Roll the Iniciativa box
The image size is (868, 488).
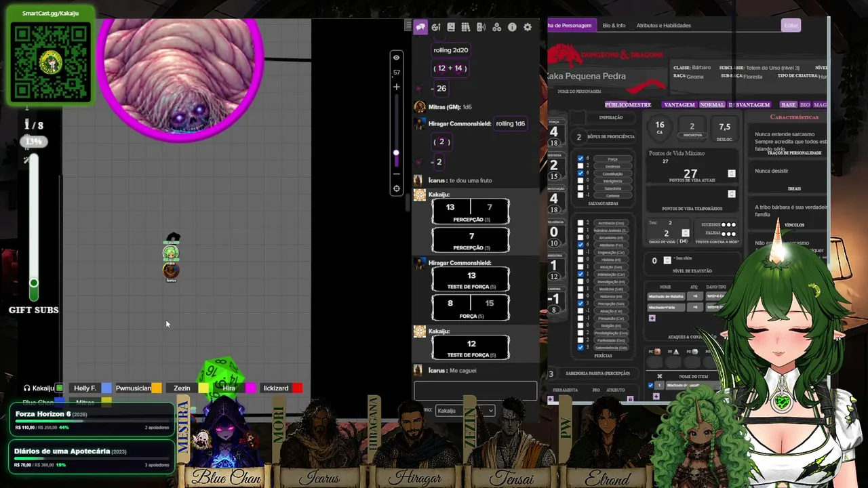(x=692, y=128)
